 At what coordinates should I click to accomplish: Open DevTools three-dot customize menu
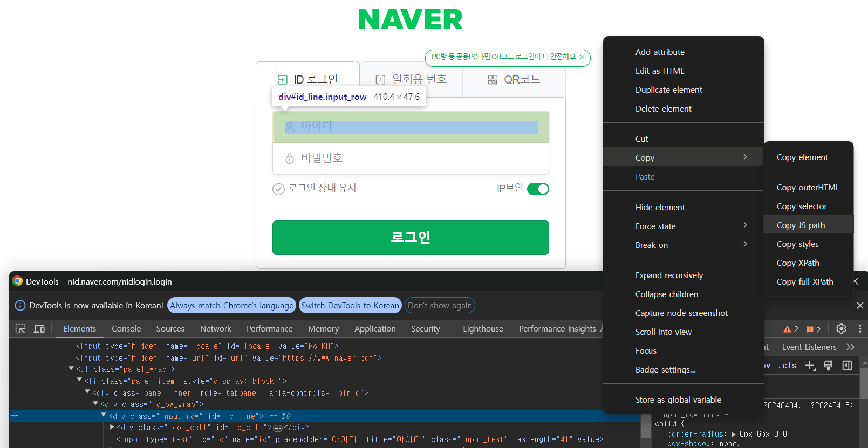(860, 329)
